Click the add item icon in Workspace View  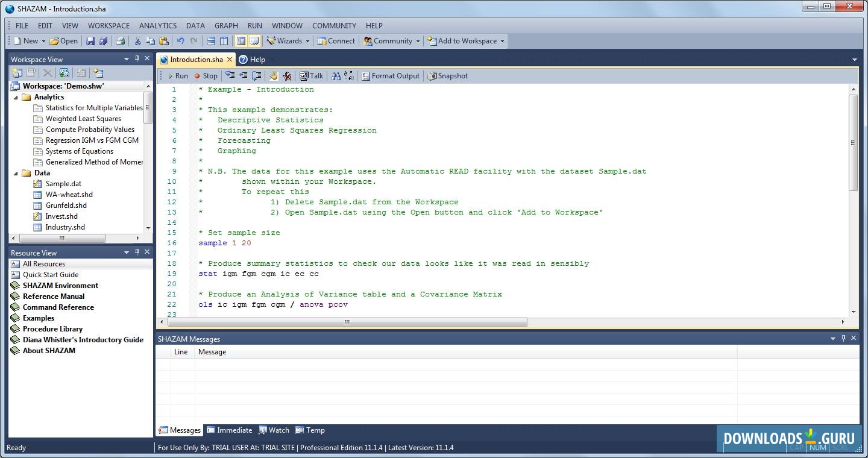pyautogui.click(x=98, y=73)
